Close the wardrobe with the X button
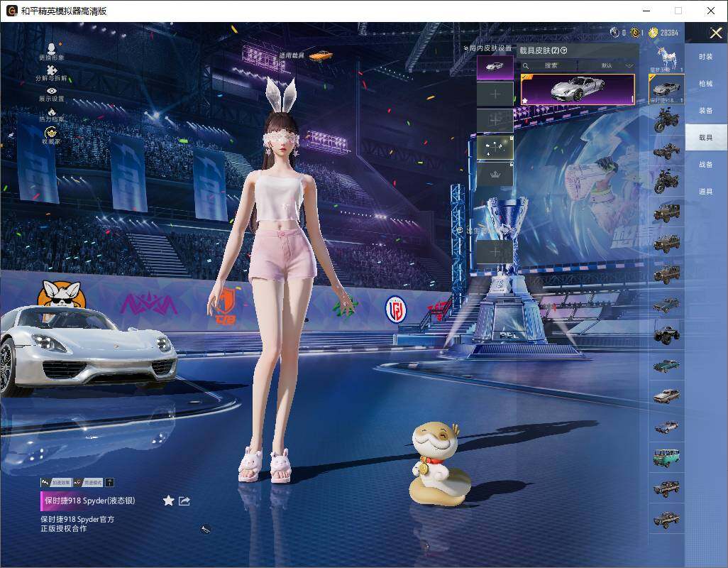The image size is (728, 568). coord(715,33)
